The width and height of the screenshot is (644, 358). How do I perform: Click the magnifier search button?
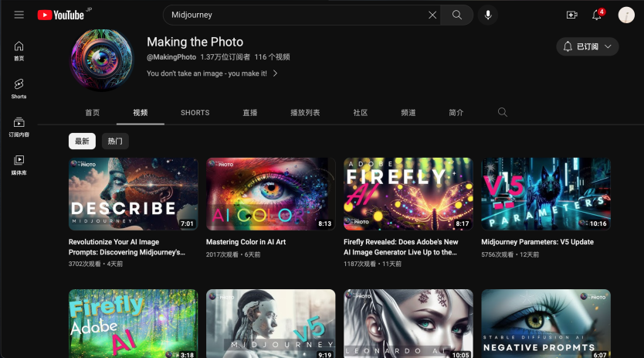[x=456, y=15]
